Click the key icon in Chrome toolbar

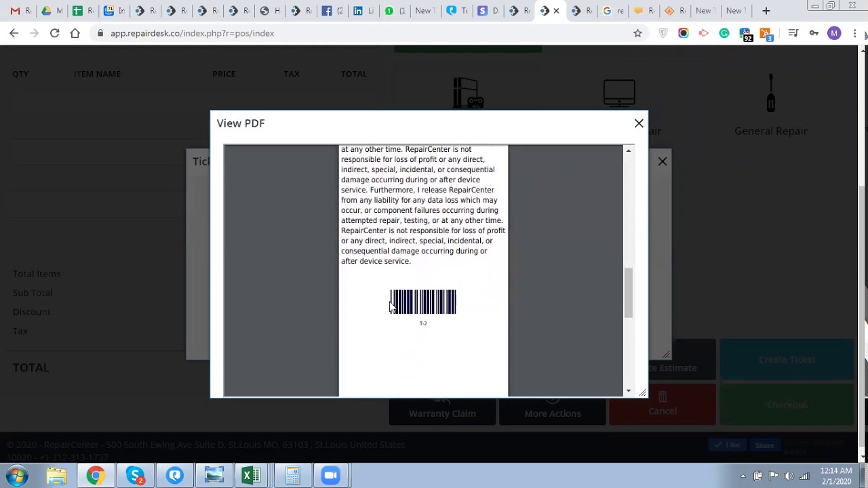(x=814, y=33)
